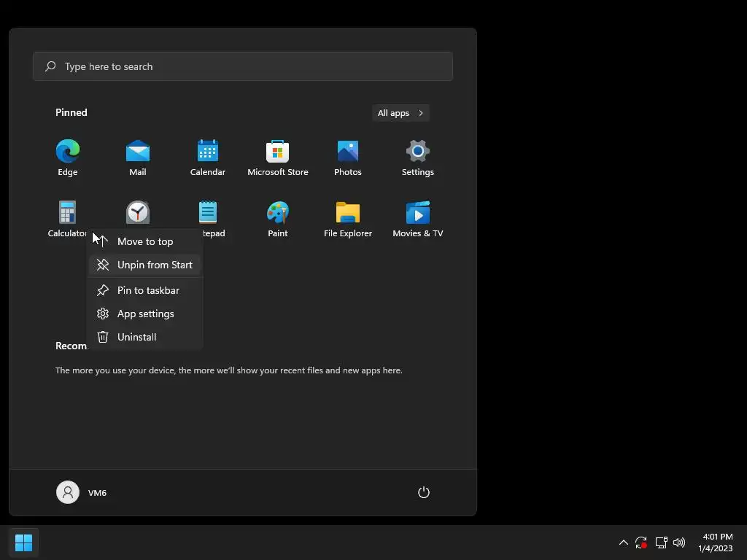This screenshot has width=747, height=560.
Task: Click the Windows Start button on taskbar
Action: coord(23,542)
